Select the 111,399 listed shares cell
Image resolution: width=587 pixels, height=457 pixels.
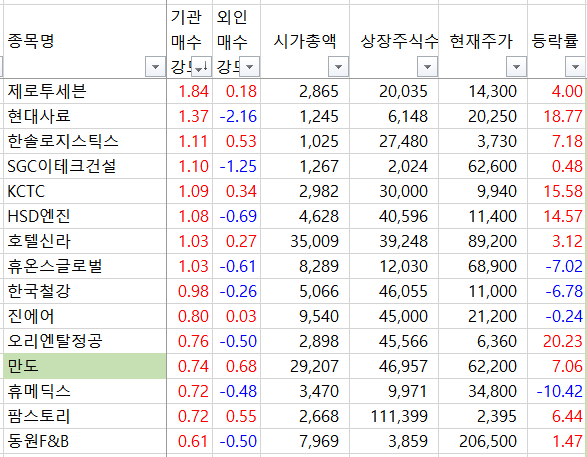tap(394, 416)
